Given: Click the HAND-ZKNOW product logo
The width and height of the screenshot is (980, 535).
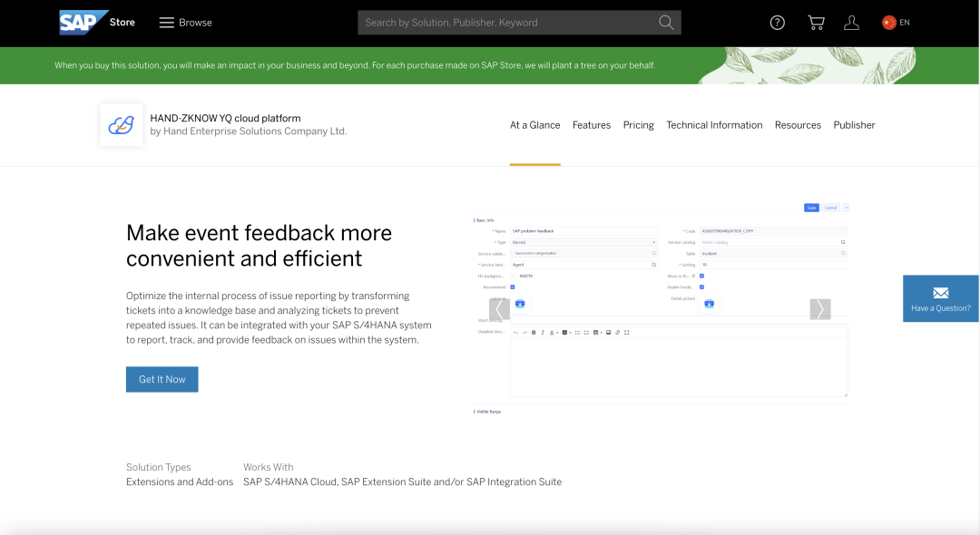Looking at the screenshot, I should (x=121, y=125).
